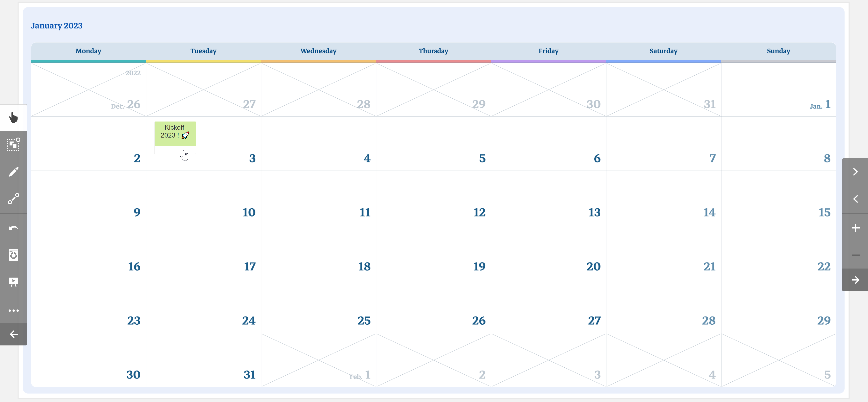Collapse right panel with arrow button
This screenshot has width=868, height=402.
(x=855, y=280)
